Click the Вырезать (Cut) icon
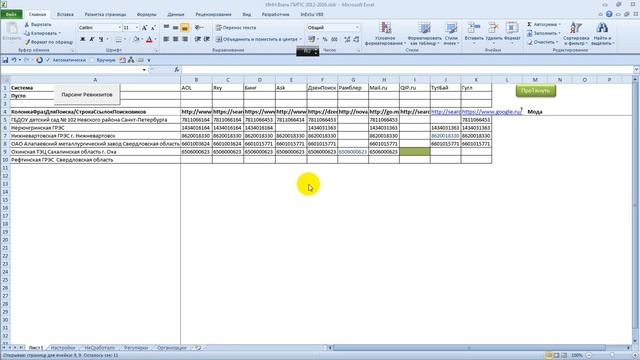 27,24
